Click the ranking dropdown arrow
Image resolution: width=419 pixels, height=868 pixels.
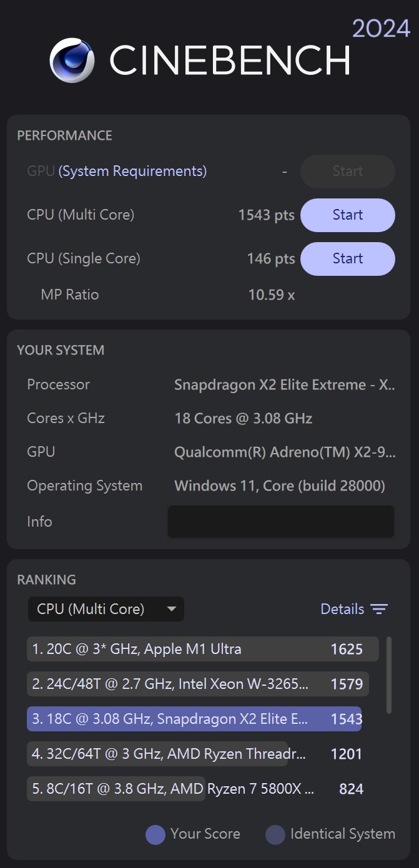(x=172, y=609)
